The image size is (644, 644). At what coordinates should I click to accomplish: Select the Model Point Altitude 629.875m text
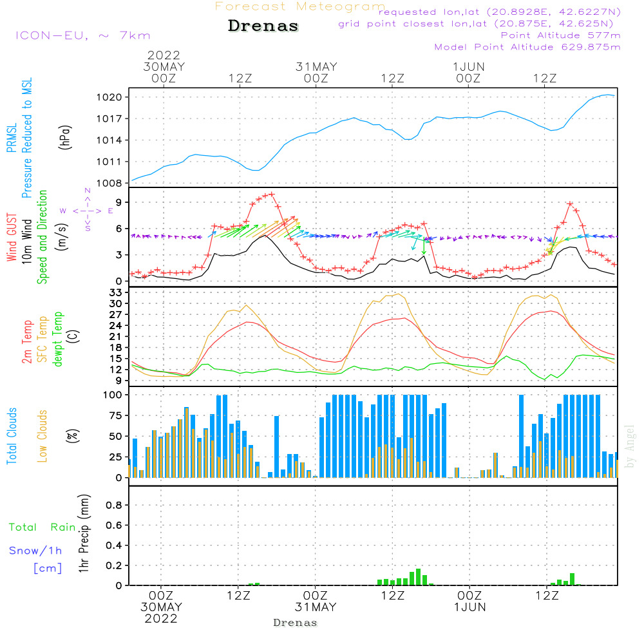pos(527,47)
